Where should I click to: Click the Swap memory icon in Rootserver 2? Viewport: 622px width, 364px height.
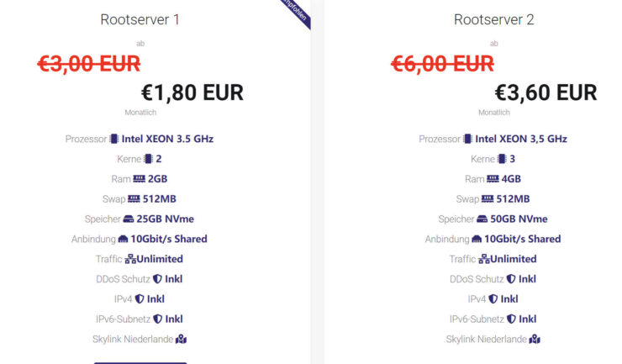[488, 199]
